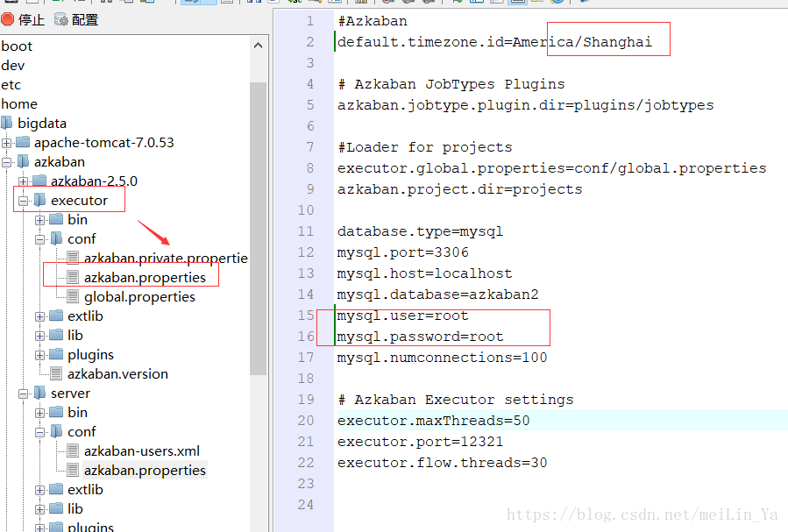Select the lib folder icon under executor
Viewport: 788px width, 532px height.
pos(56,335)
